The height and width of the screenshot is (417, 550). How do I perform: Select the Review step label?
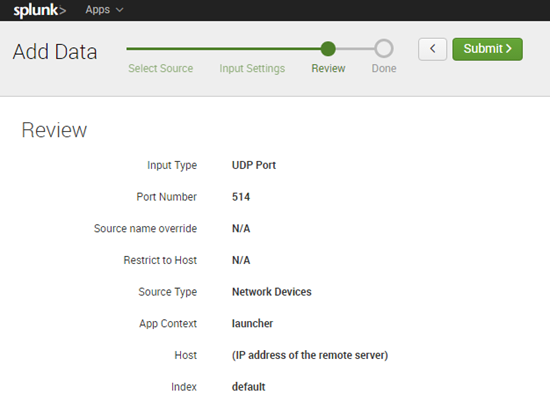tap(328, 68)
